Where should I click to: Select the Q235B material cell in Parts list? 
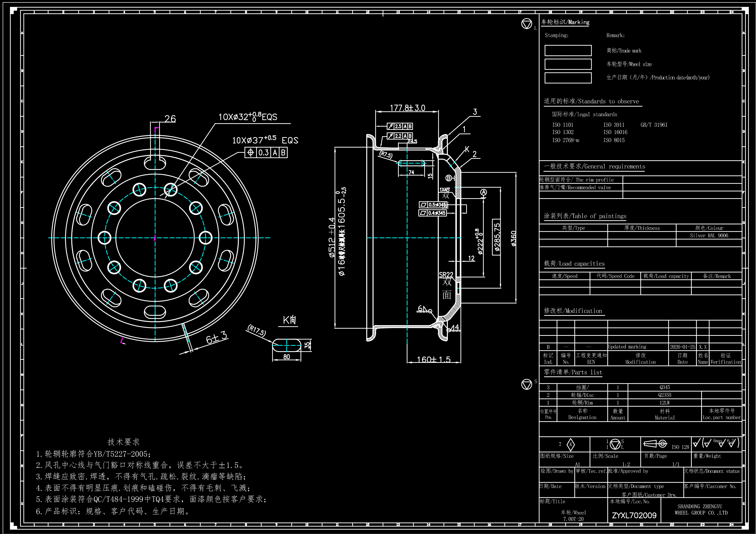pos(664,395)
